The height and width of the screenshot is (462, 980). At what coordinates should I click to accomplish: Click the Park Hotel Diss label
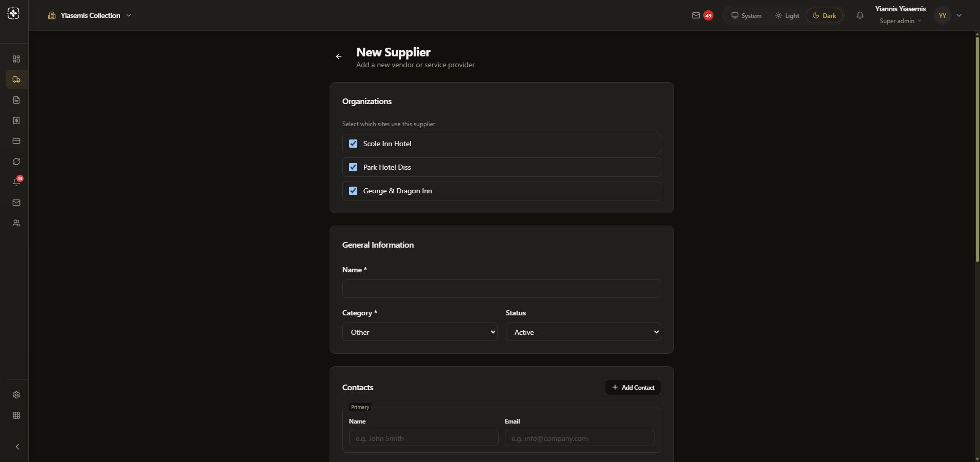(387, 167)
